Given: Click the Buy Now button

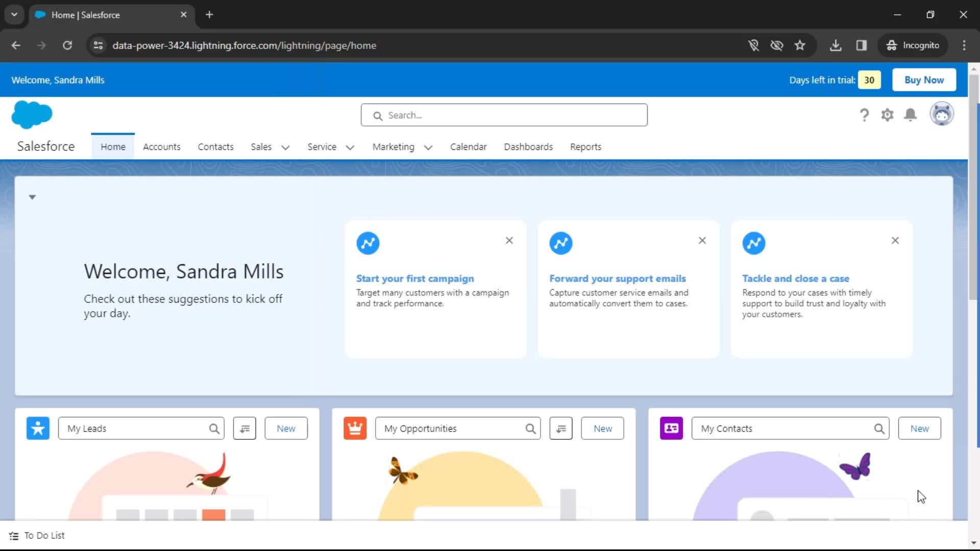Looking at the screenshot, I should coord(924,80).
